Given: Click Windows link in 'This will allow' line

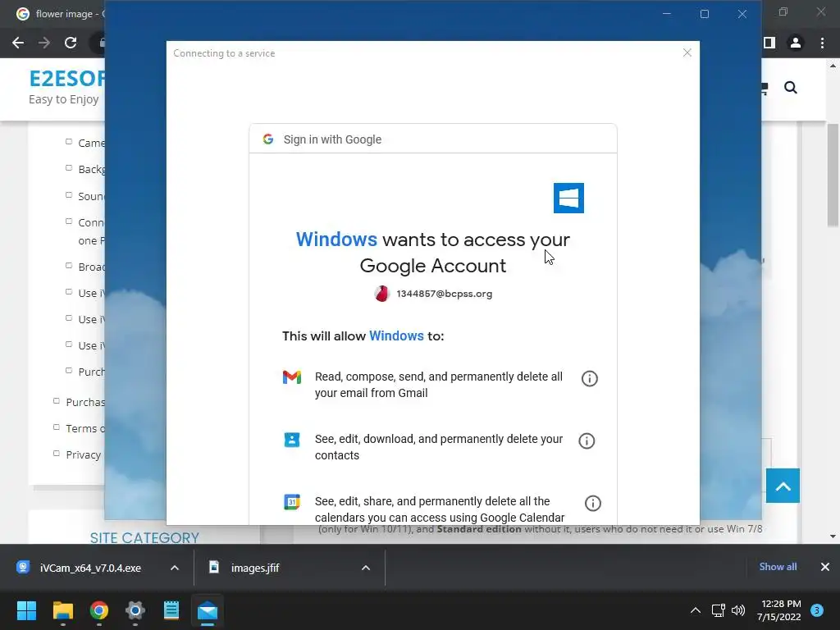Looking at the screenshot, I should click(x=396, y=336).
